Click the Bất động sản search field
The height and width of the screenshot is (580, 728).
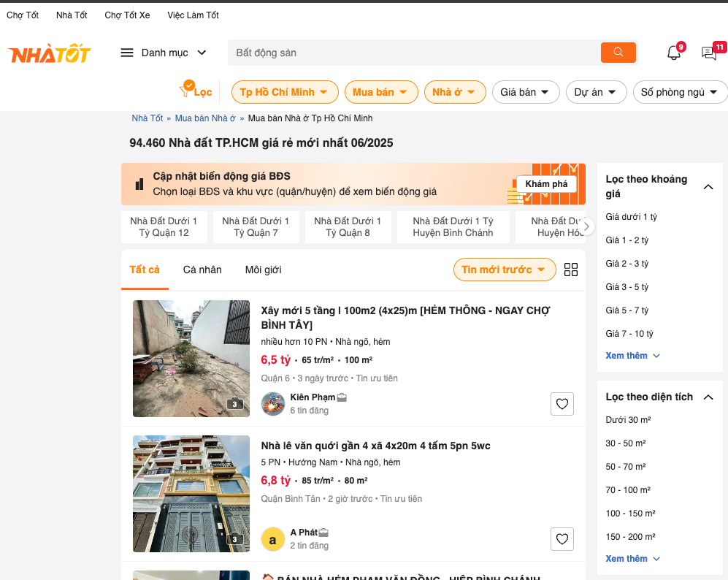point(414,53)
